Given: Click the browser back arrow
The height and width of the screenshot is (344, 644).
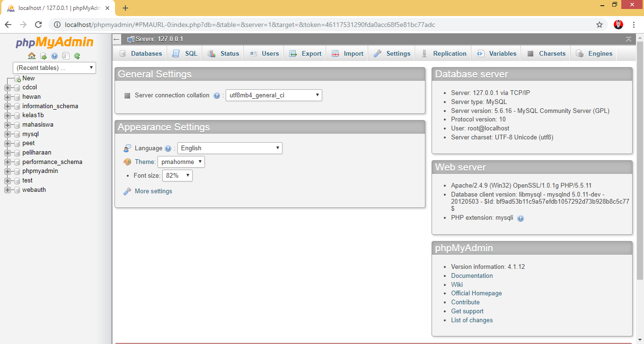Looking at the screenshot, I should tap(8, 25).
